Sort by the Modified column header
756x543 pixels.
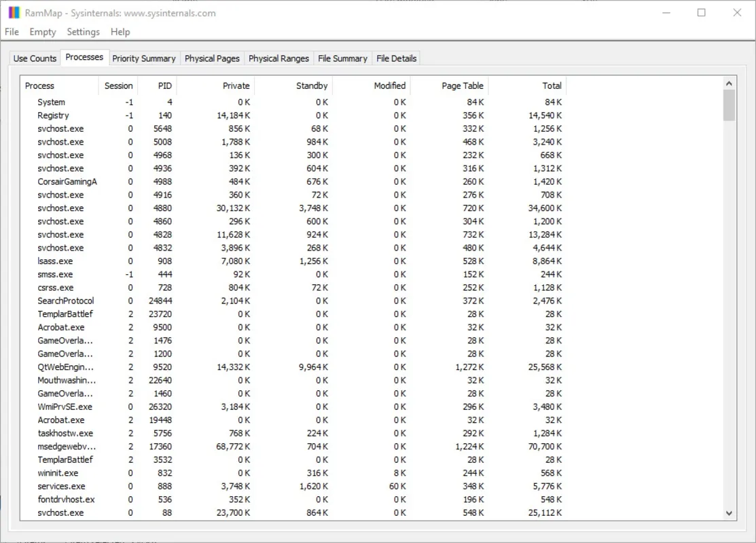point(372,86)
